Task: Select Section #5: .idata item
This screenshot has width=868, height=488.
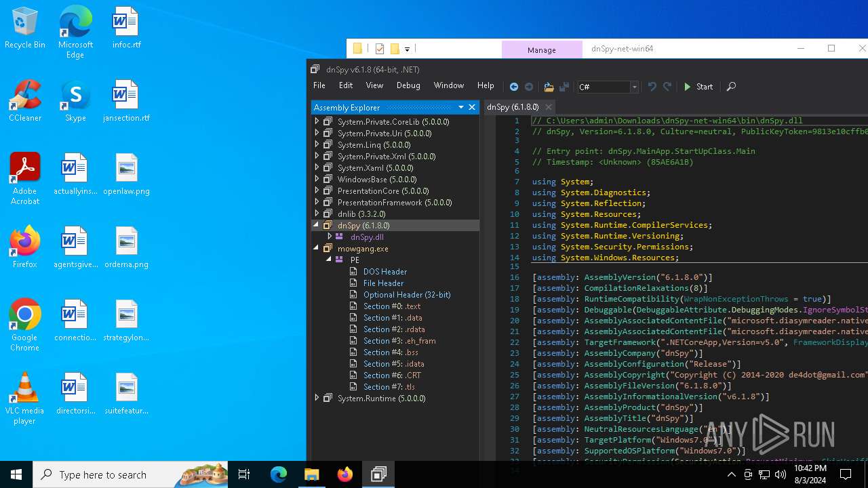Action: [393, 364]
